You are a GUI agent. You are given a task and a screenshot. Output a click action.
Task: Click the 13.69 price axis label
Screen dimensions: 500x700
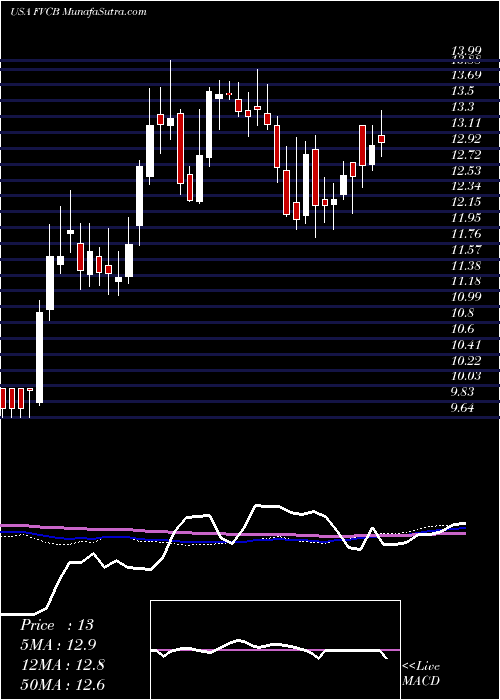(466, 75)
